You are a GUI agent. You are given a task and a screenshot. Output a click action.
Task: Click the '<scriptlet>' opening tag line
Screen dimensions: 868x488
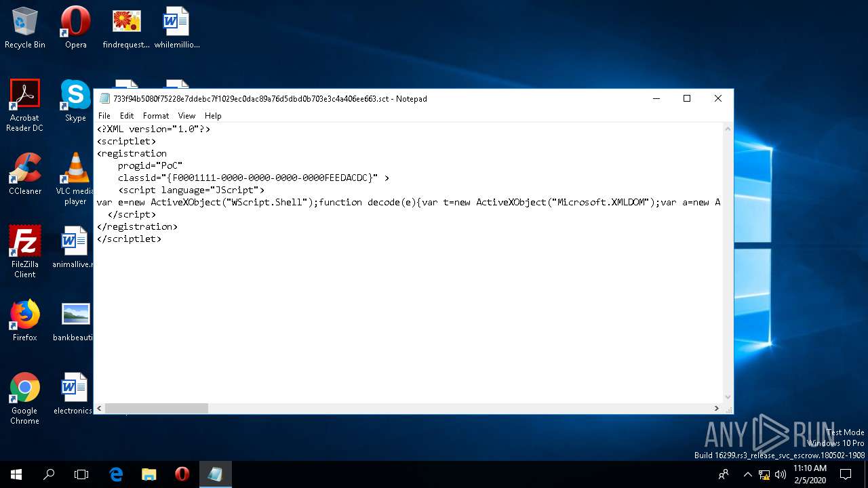point(126,141)
